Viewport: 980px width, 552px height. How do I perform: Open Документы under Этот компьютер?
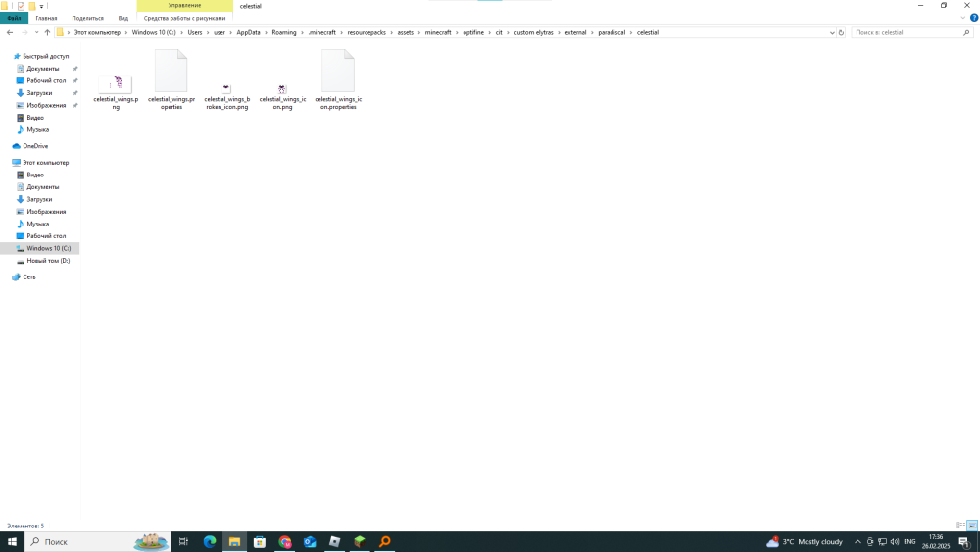pyautogui.click(x=42, y=187)
